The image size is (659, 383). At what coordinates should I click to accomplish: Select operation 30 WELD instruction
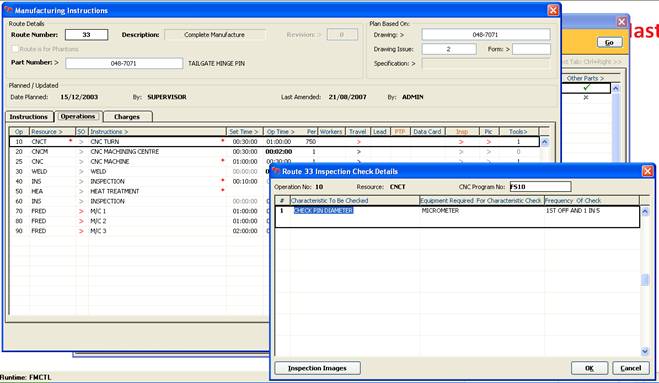pyautogui.click(x=98, y=172)
